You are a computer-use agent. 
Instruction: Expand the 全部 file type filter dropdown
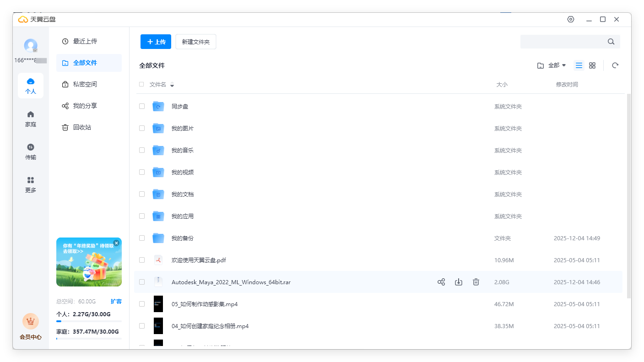point(552,65)
